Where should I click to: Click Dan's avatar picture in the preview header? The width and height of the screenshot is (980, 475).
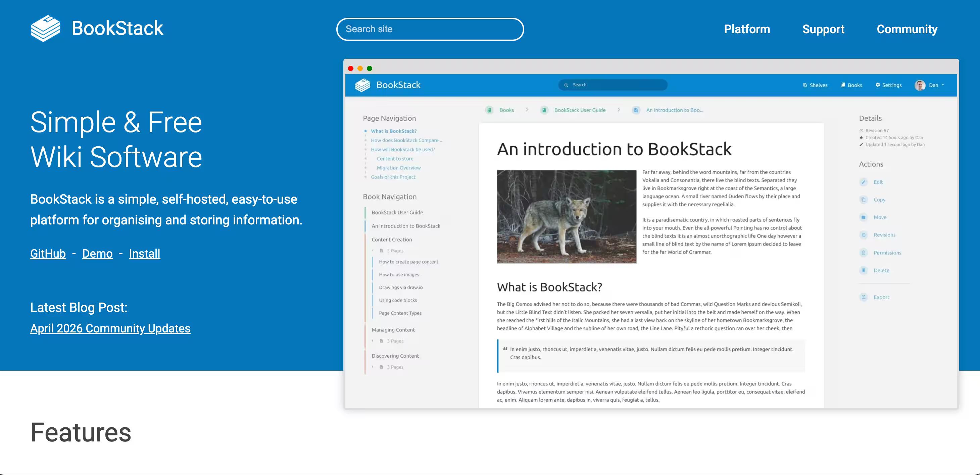(x=920, y=85)
